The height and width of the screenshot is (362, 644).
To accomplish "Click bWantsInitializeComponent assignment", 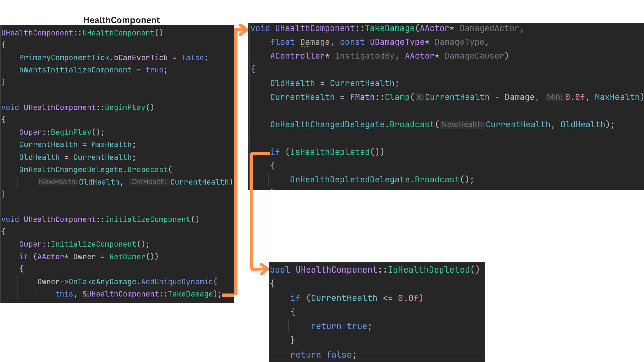I will (x=75, y=70).
